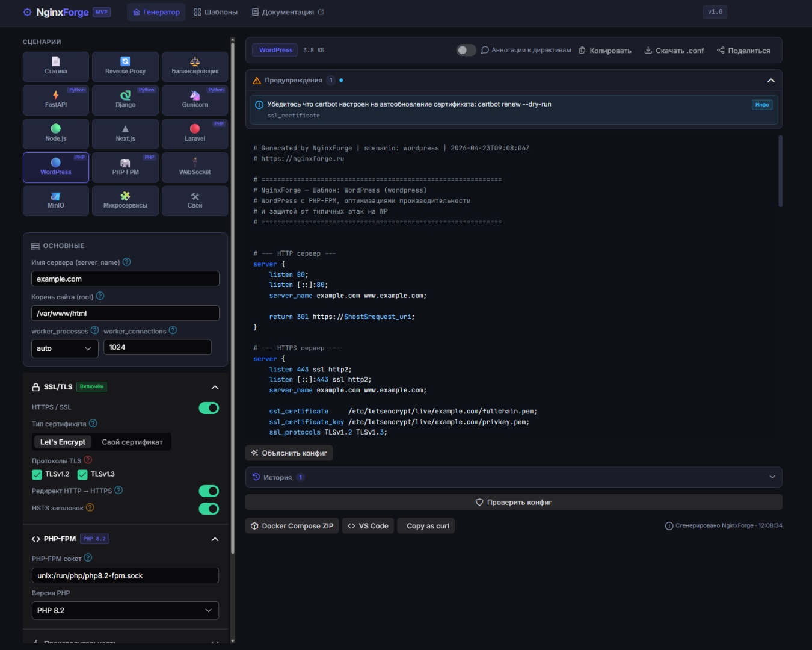Click the Инфо badge on warning
Image resolution: width=812 pixels, height=650 pixels.
click(x=762, y=105)
